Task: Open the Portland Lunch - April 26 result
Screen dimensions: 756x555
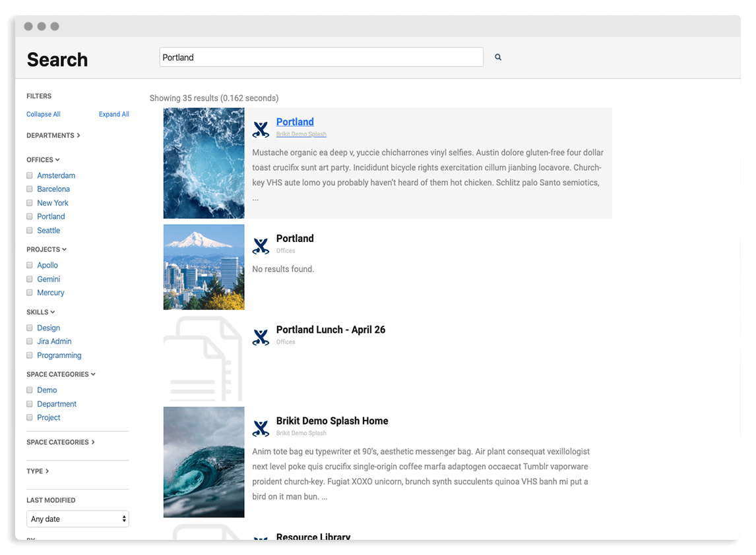Action: point(331,330)
